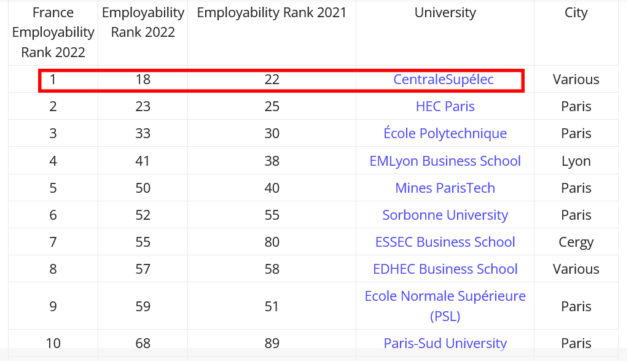Screen dimensions: 634x364
Task: Click the Employability Rank 2022 column header
Action: point(143,22)
